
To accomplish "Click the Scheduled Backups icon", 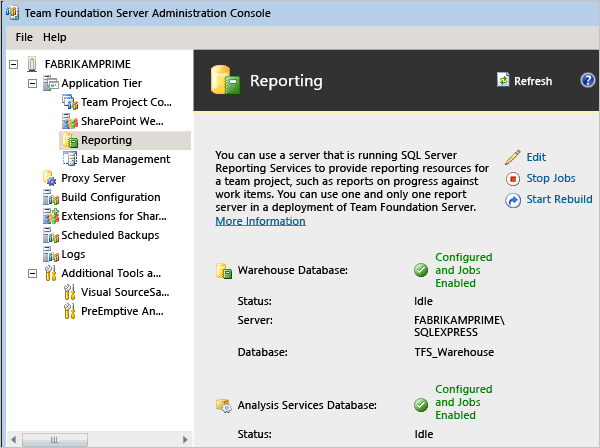I will pyautogui.click(x=50, y=235).
